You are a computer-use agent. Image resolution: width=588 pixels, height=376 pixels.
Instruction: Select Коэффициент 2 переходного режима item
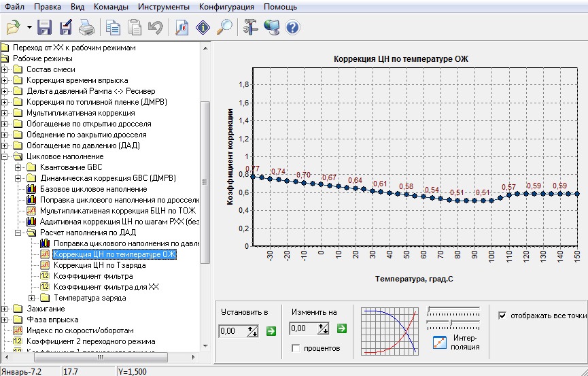[91, 341]
